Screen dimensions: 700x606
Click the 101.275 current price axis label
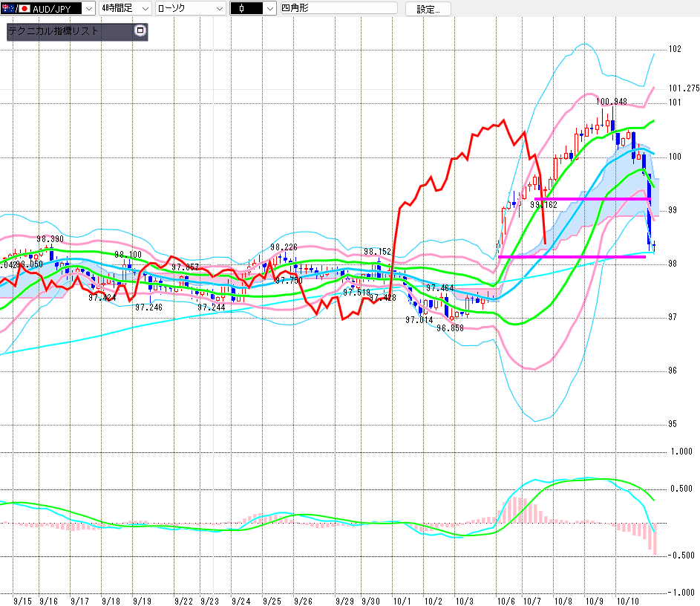tap(683, 88)
